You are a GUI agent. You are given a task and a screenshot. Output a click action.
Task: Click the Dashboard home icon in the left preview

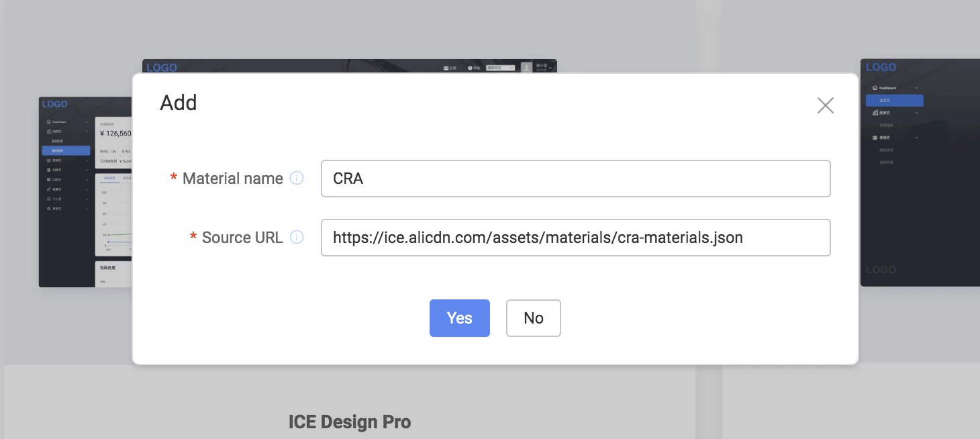click(48, 121)
